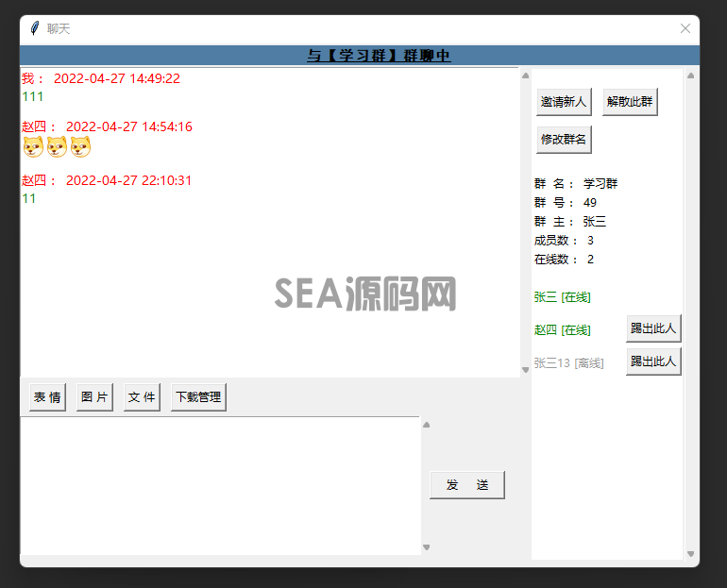Click the 解散此群 button

click(x=630, y=102)
